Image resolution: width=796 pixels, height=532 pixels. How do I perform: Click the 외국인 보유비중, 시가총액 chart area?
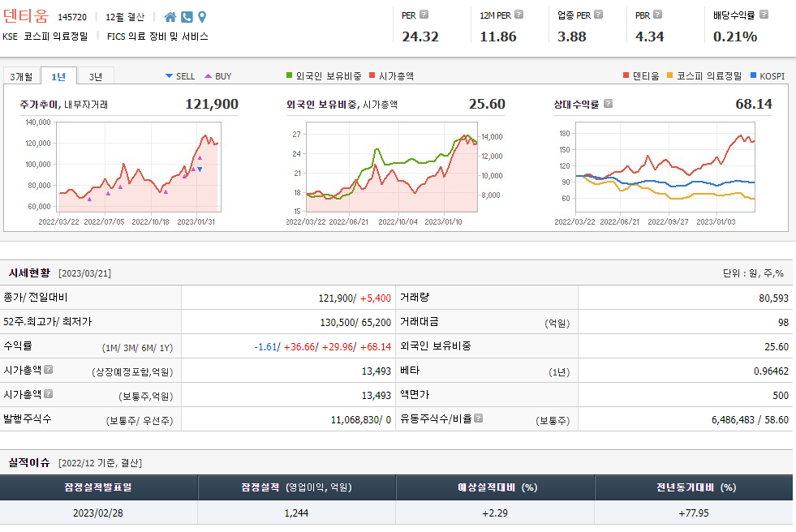[391, 167]
